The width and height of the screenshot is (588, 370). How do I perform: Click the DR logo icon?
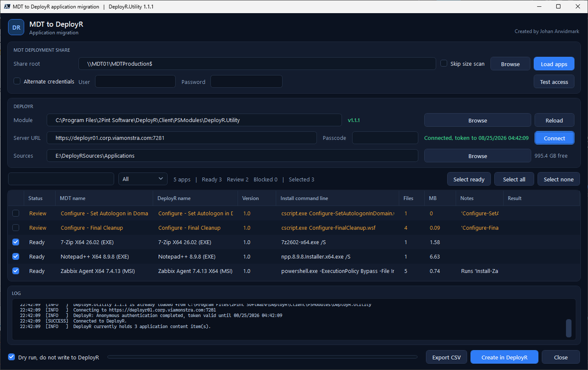pyautogui.click(x=16, y=28)
